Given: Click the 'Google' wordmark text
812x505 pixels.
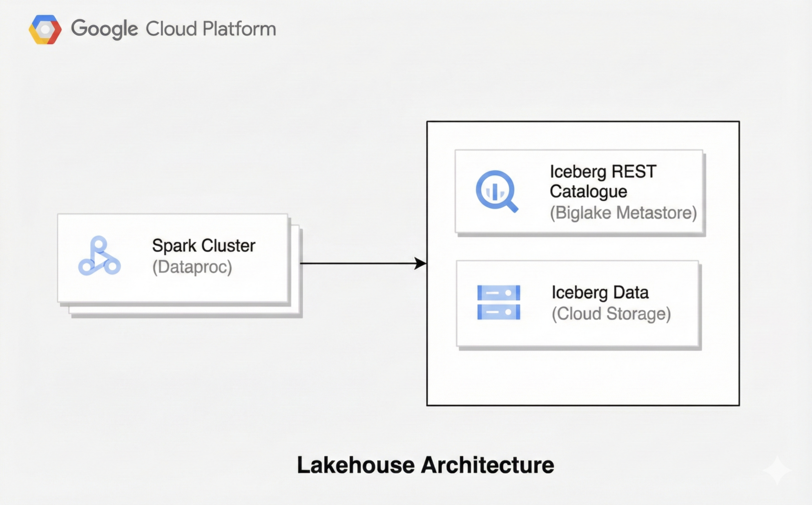Looking at the screenshot, I should coord(104,29).
